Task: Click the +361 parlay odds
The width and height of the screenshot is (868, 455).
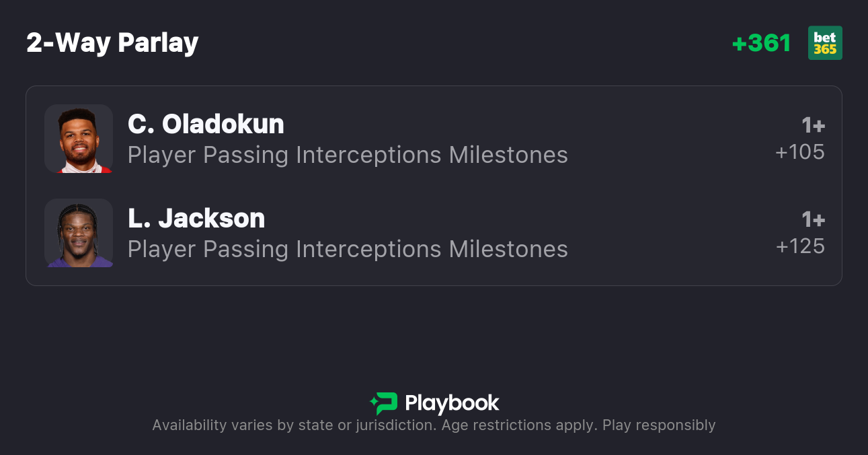Action: coord(761,43)
